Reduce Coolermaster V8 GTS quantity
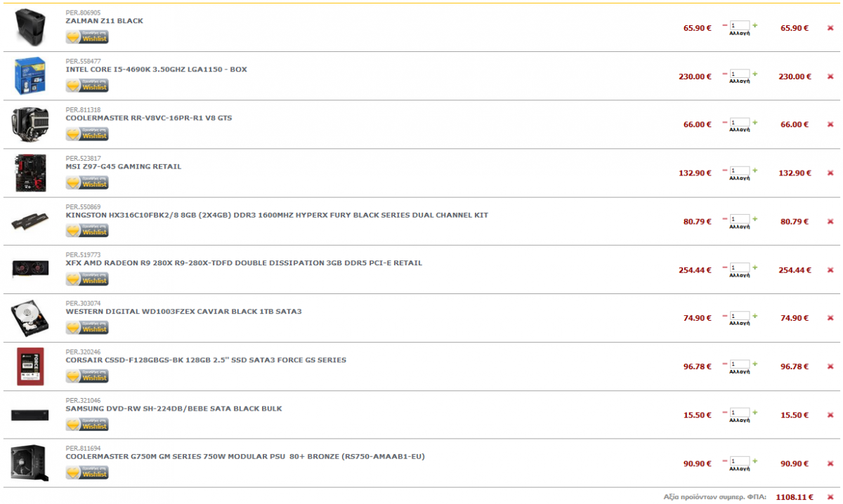843x504 pixels. 725,121
